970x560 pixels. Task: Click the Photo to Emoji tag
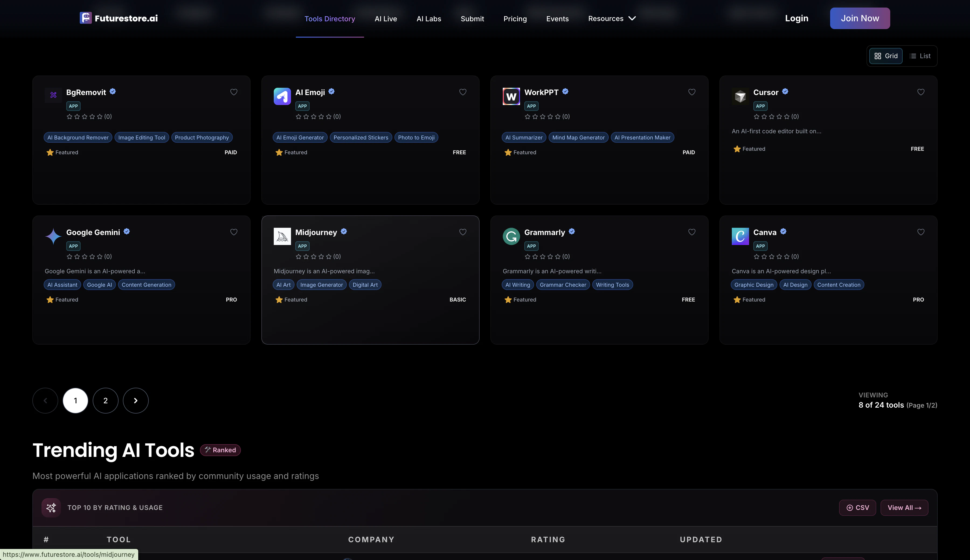point(416,137)
